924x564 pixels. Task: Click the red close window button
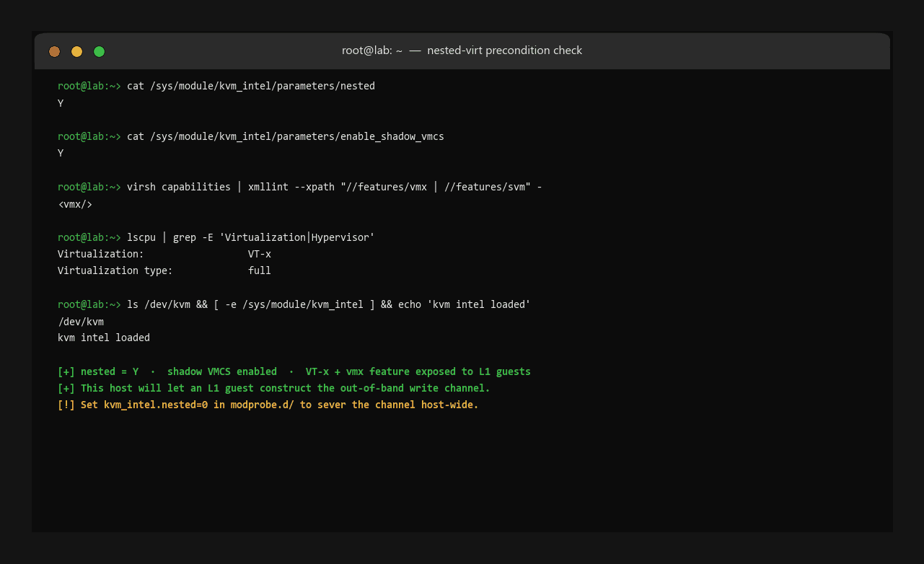click(x=54, y=51)
